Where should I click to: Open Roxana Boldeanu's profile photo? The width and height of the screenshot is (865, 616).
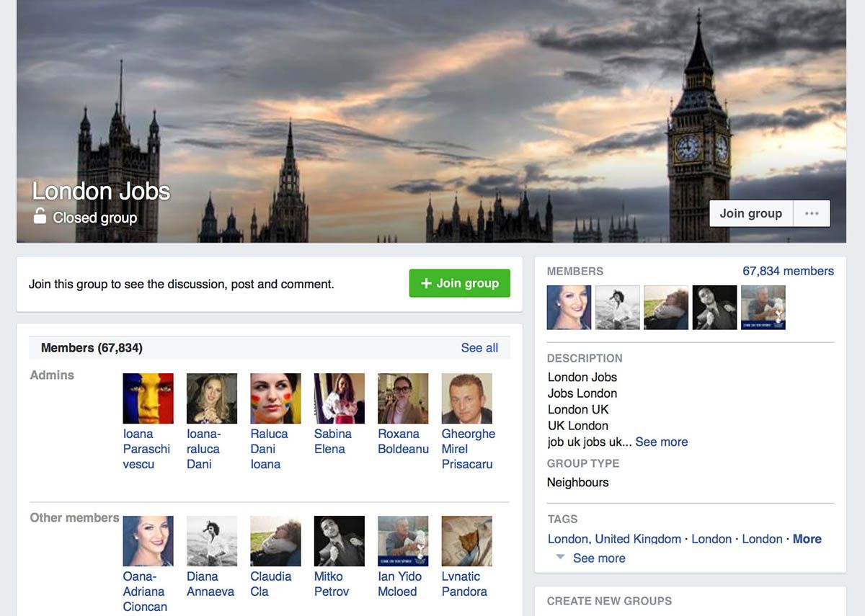coord(403,398)
